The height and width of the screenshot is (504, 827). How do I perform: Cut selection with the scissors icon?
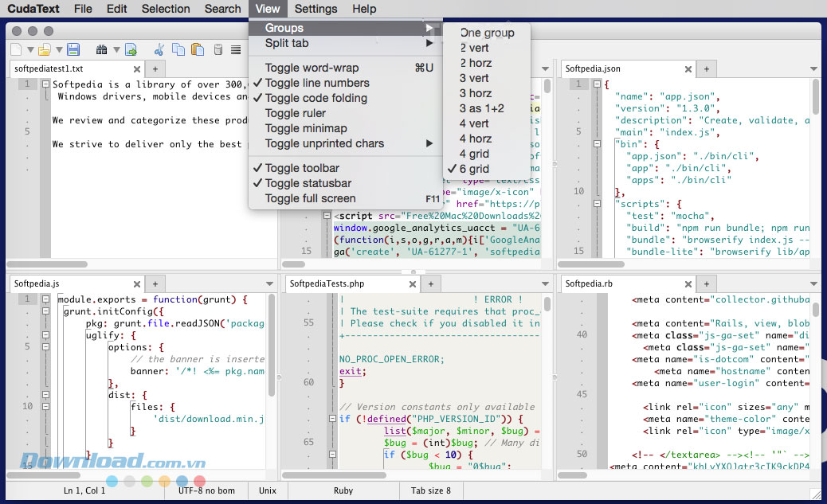[x=159, y=50]
